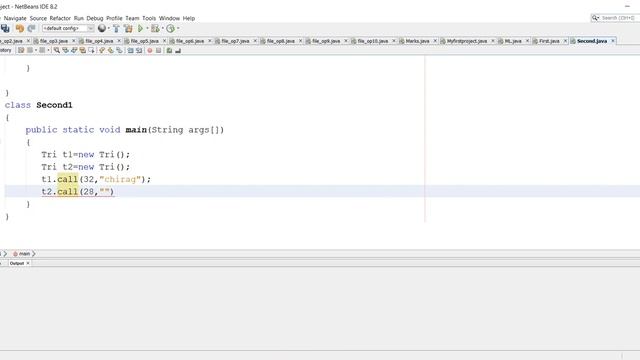Start macro recording with red circle icon
The height and width of the screenshot is (360, 640).
[150, 50]
